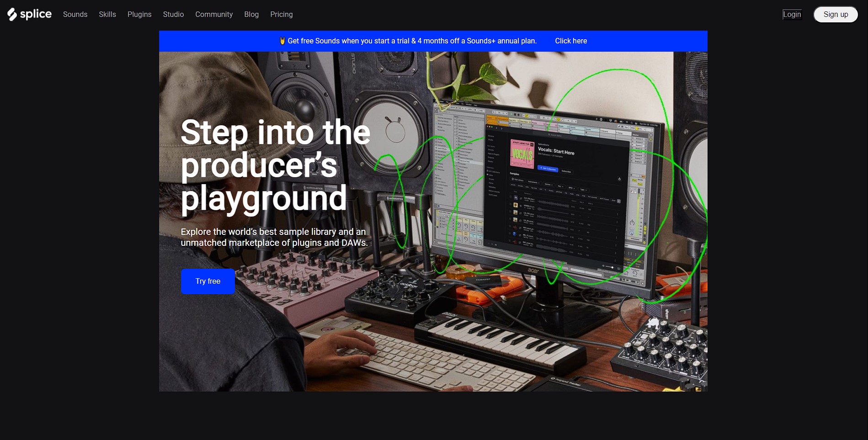Click the Login link
868x440 pixels.
792,14
